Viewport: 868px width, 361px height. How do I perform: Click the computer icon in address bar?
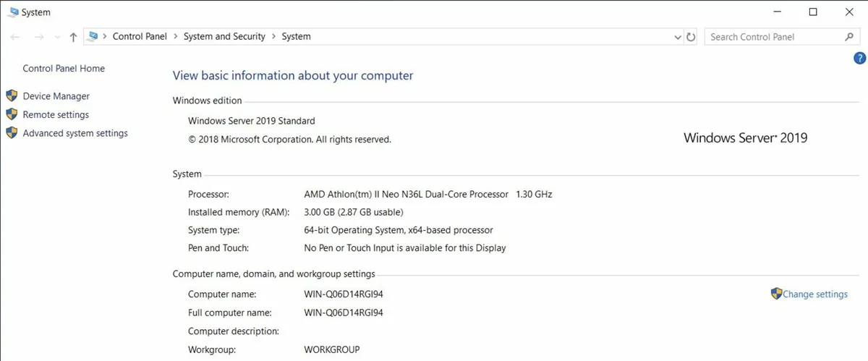click(93, 36)
